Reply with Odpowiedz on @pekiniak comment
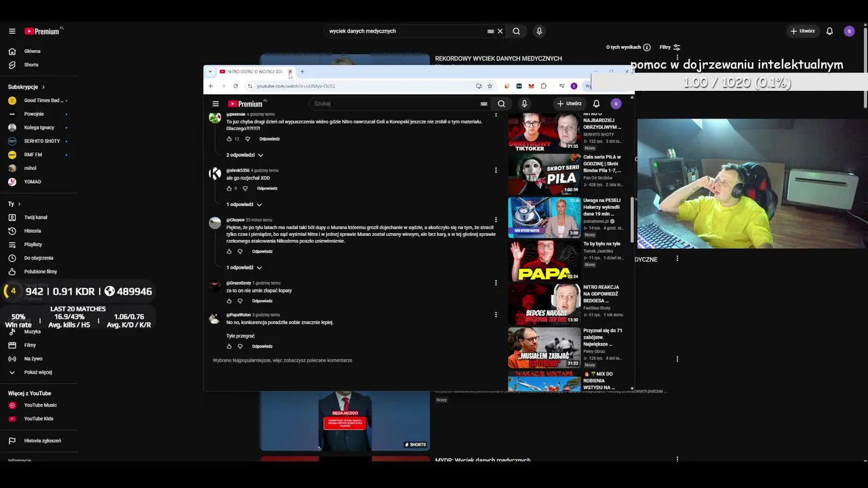Viewport: 868px width, 488px height. tap(269, 139)
